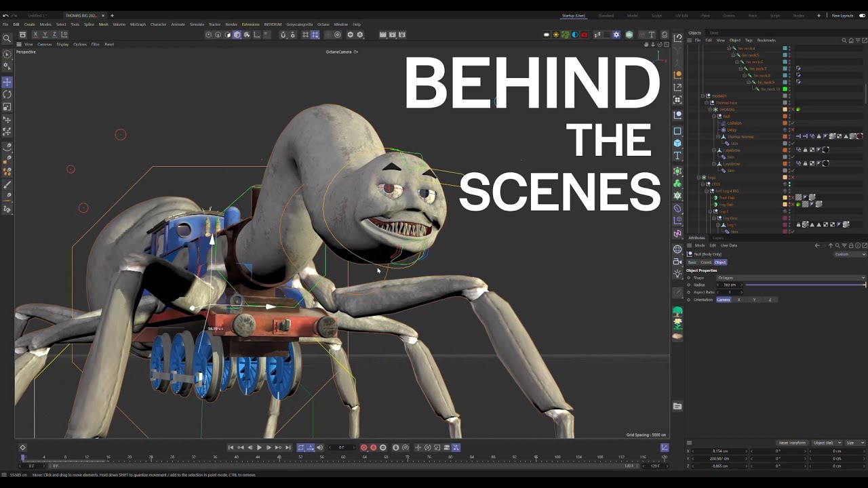The height and width of the screenshot is (488, 868).
Task: Select the Scale tool in left palette
Action: (7, 106)
